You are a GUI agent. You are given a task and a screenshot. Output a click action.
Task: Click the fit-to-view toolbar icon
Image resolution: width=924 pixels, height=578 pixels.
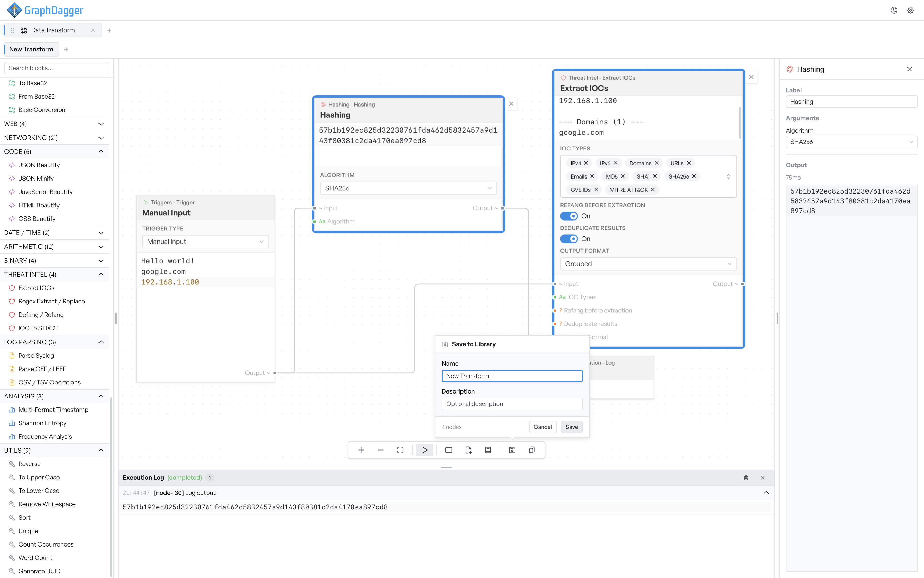(400, 450)
